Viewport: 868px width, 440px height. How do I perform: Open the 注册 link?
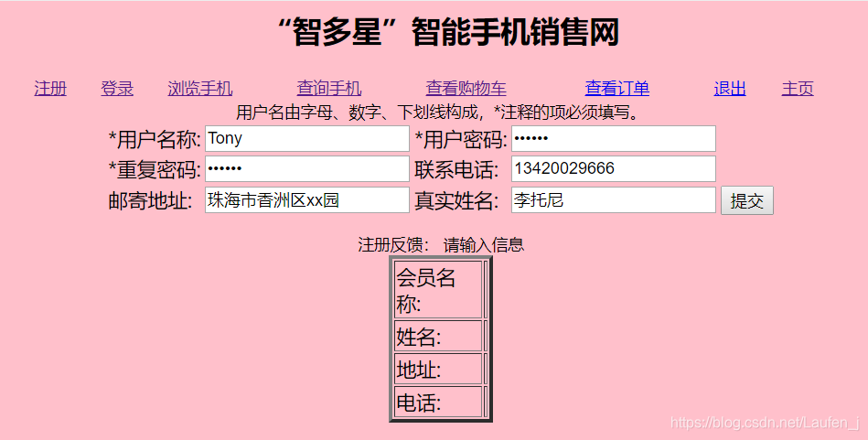[x=50, y=89]
